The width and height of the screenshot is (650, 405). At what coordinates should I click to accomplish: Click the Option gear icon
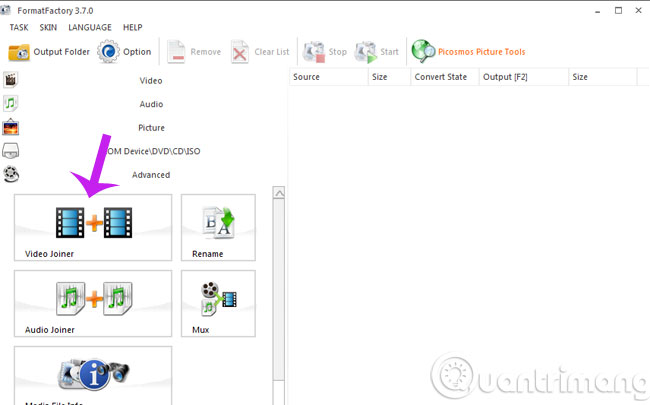click(108, 52)
